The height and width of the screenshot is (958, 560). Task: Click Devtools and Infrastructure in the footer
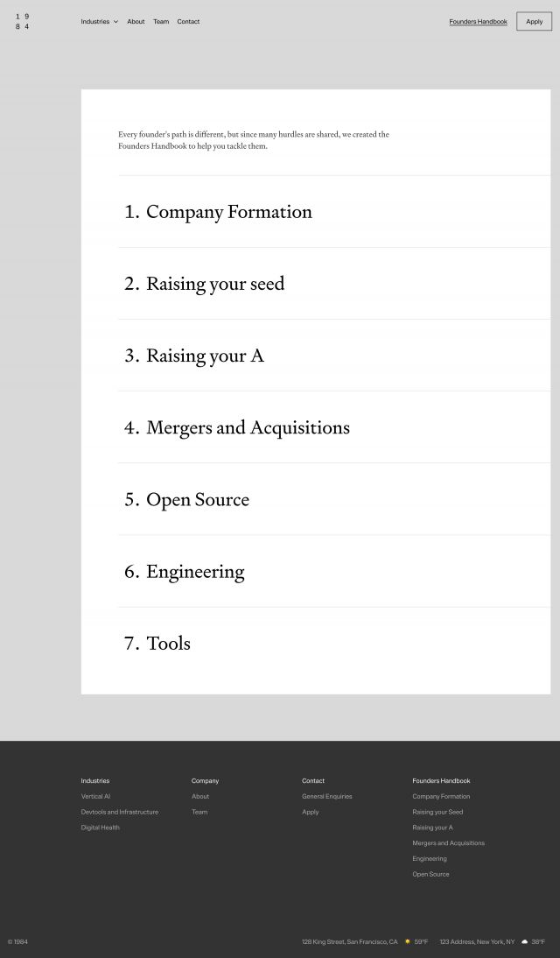pos(120,812)
